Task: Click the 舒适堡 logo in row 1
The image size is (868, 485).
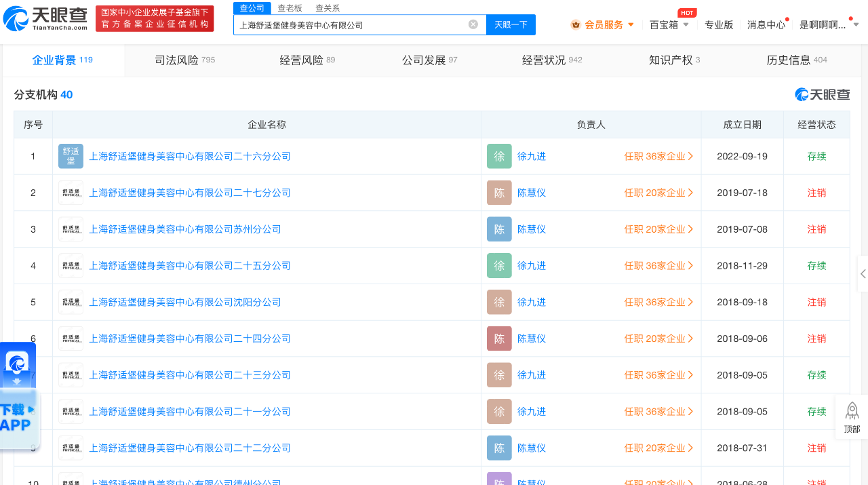Action: tap(71, 156)
